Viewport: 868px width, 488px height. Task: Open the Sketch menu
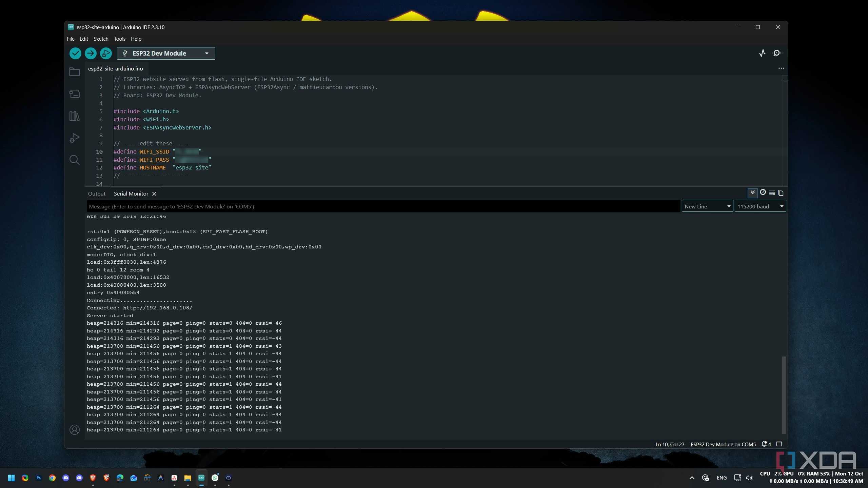(101, 39)
